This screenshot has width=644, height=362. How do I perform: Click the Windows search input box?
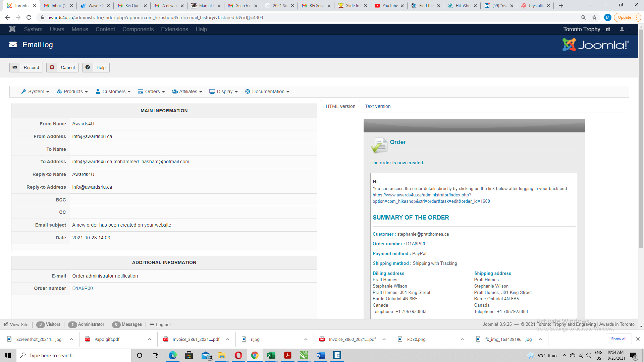pos(74,355)
